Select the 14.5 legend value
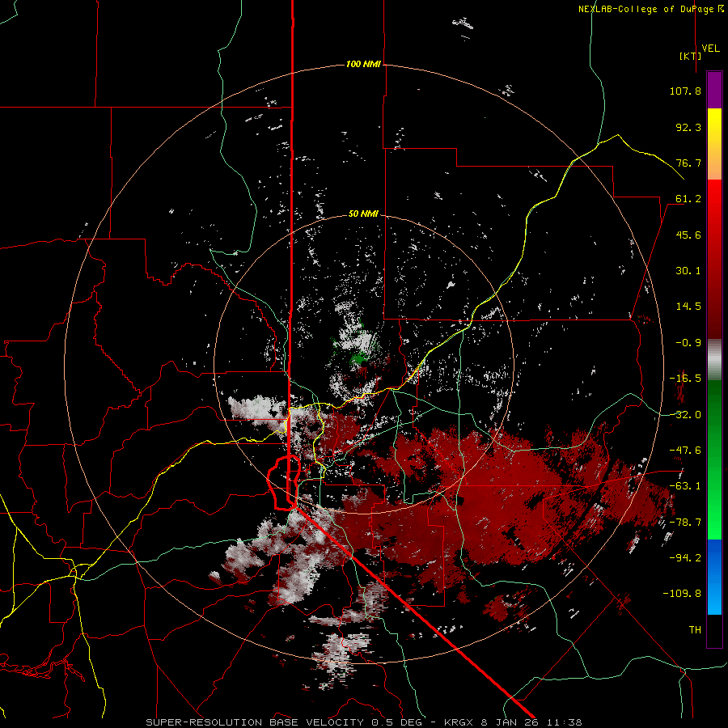Viewport: 728px width, 728px height. pyautogui.click(x=688, y=307)
